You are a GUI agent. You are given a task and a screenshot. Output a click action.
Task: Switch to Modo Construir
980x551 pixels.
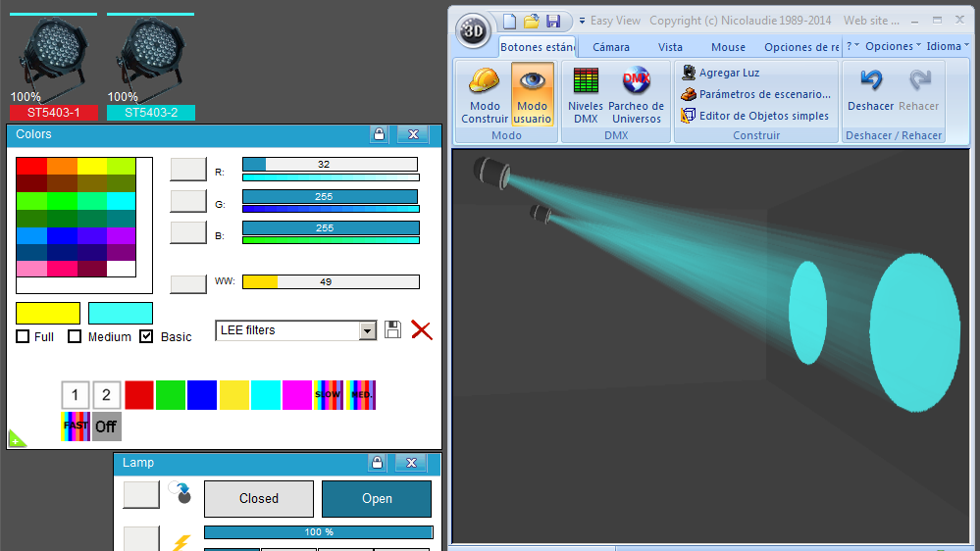[485, 95]
